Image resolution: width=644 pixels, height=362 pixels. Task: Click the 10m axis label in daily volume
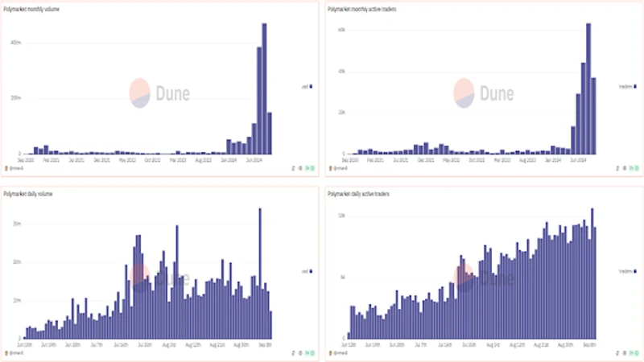click(x=17, y=300)
